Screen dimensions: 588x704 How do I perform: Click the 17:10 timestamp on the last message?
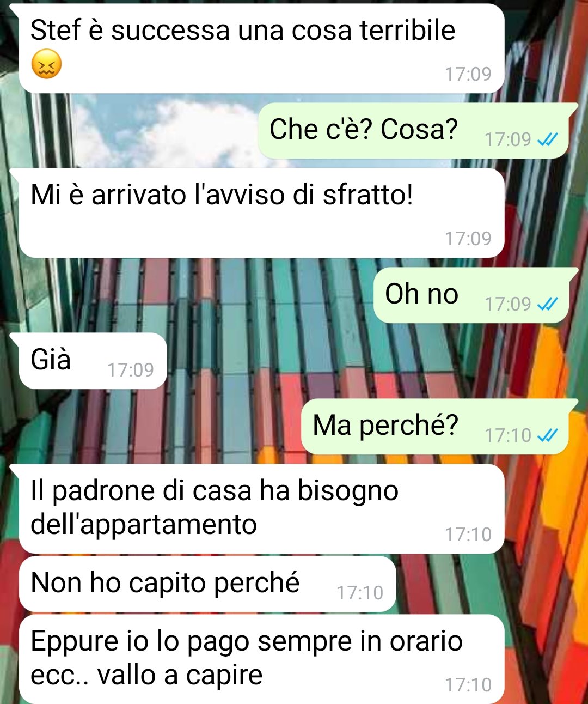pyautogui.click(x=468, y=685)
